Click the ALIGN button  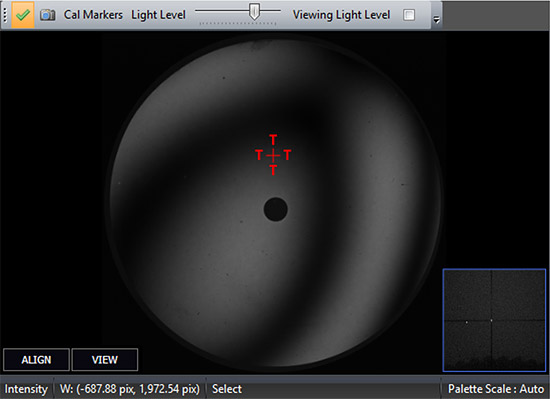click(x=36, y=360)
